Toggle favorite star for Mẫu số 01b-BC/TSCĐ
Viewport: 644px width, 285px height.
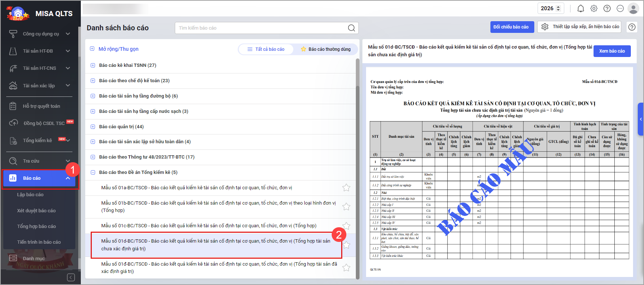[x=346, y=207]
